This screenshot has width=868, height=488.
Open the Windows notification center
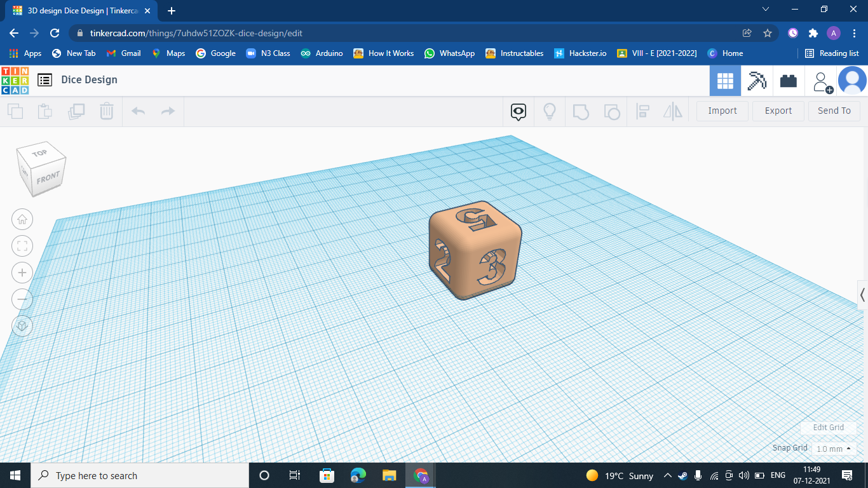tap(847, 475)
